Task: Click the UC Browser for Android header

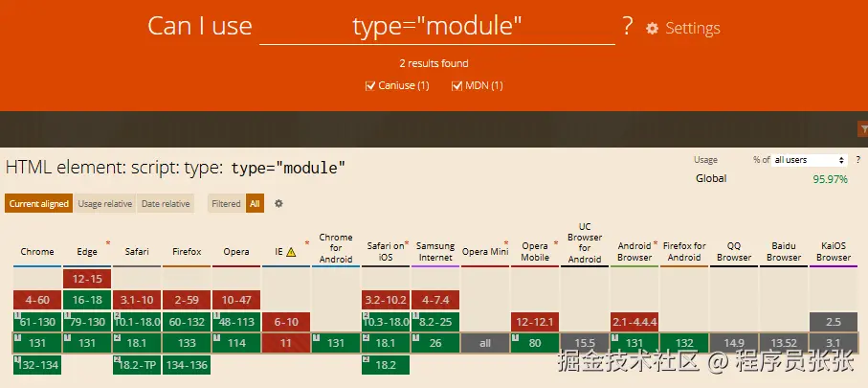Action: tap(585, 242)
